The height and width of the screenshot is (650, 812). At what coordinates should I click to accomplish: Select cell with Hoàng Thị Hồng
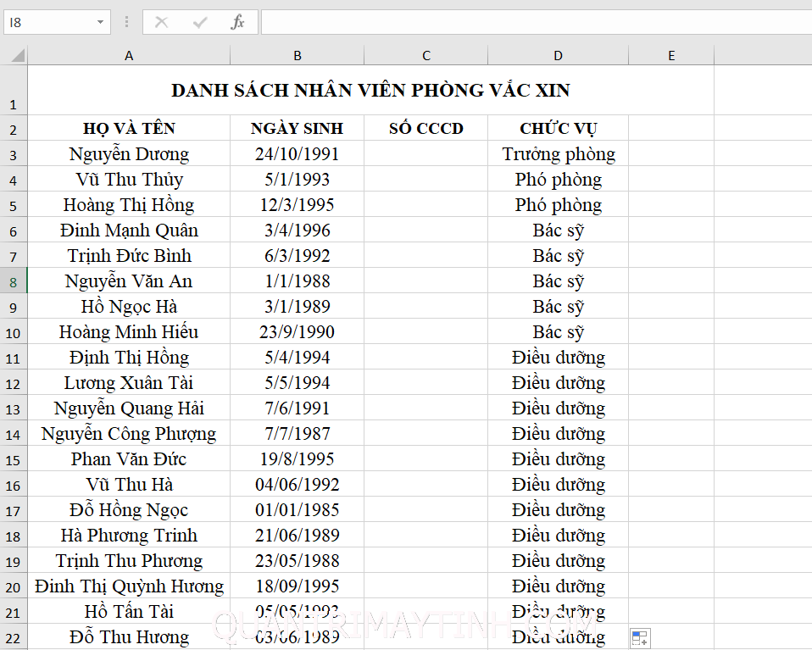click(129, 204)
